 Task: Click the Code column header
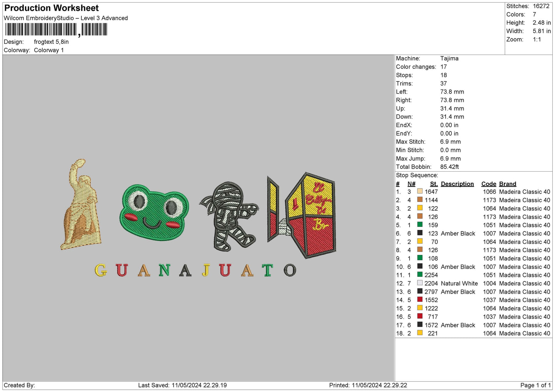point(489,184)
